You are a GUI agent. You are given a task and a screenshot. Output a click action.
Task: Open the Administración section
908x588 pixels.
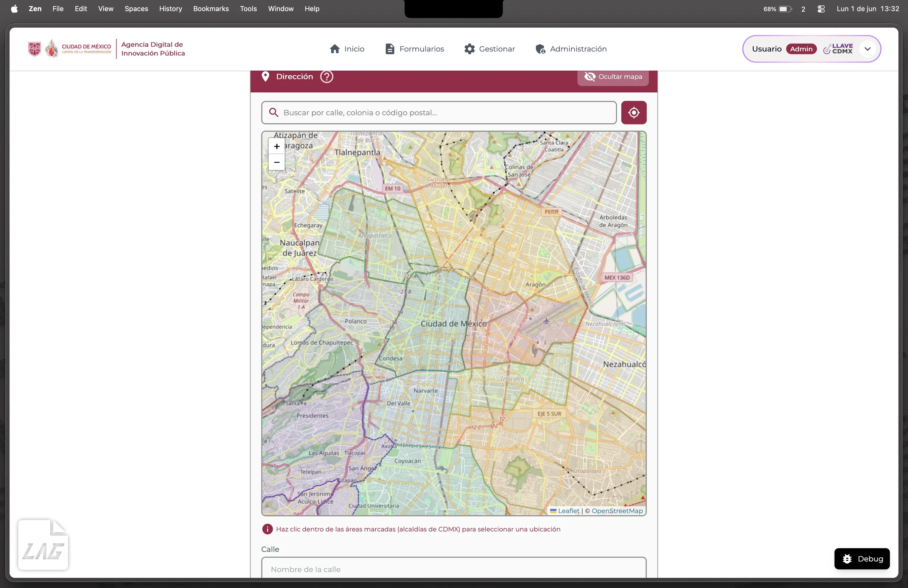pyautogui.click(x=571, y=49)
